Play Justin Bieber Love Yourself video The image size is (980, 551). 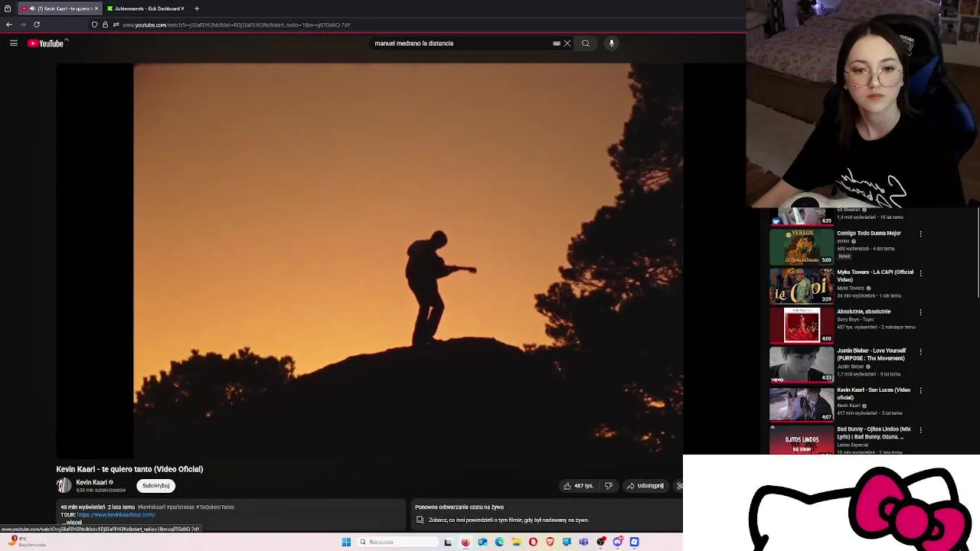coord(802,364)
